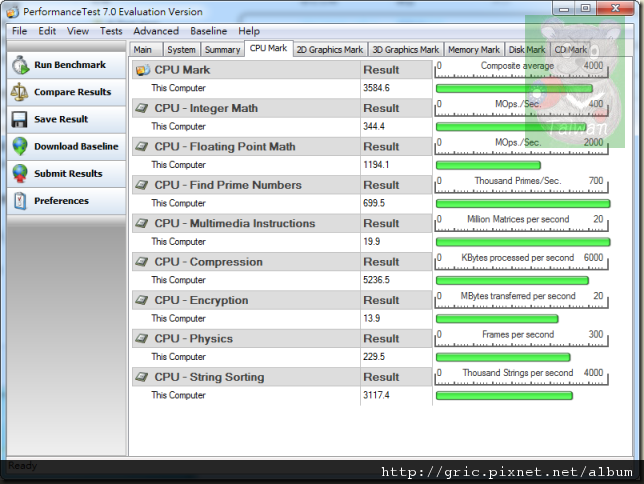Click the Compare Results scales icon
This screenshot has width=644, height=484.
click(x=19, y=92)
